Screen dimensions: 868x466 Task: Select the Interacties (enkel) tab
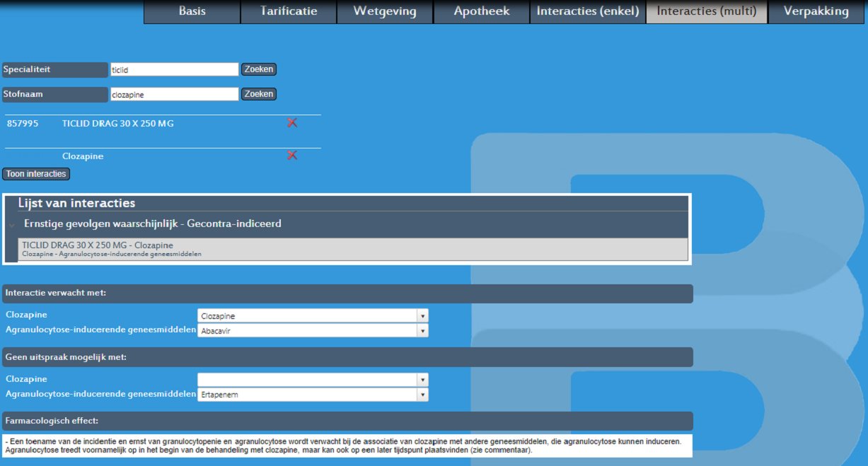click(x=588, y=12)
